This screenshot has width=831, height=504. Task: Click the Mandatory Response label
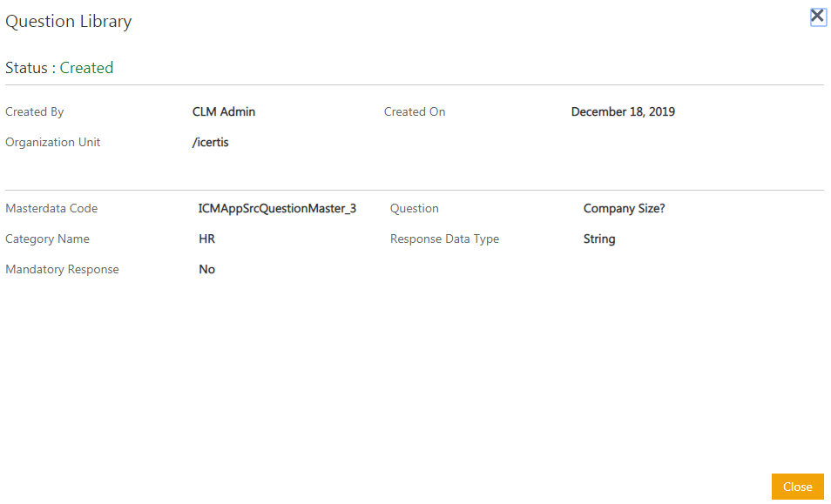click(62, 270)
